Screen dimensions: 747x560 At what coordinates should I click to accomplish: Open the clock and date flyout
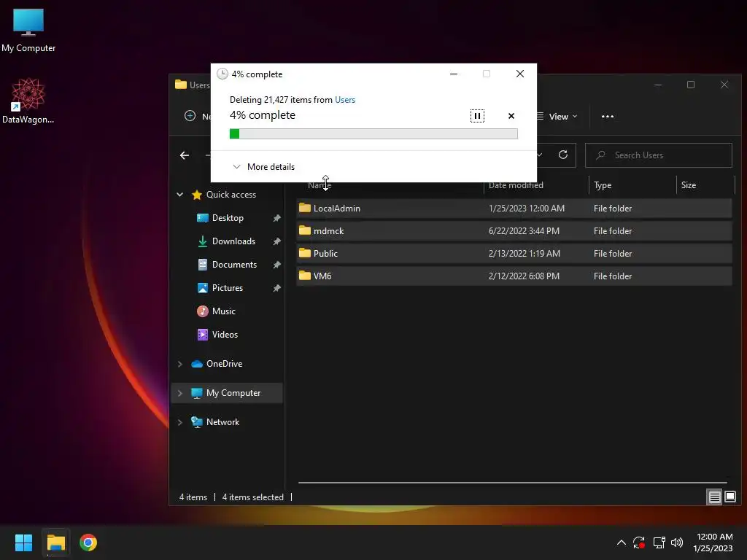713,542
